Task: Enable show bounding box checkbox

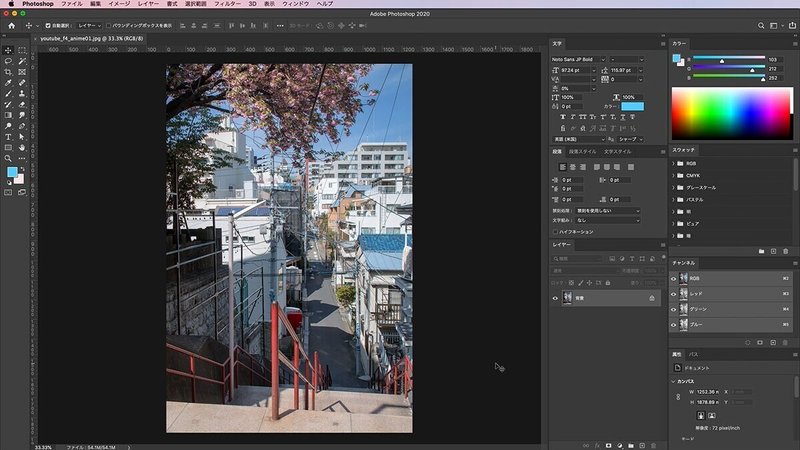Action: [108, 26]
